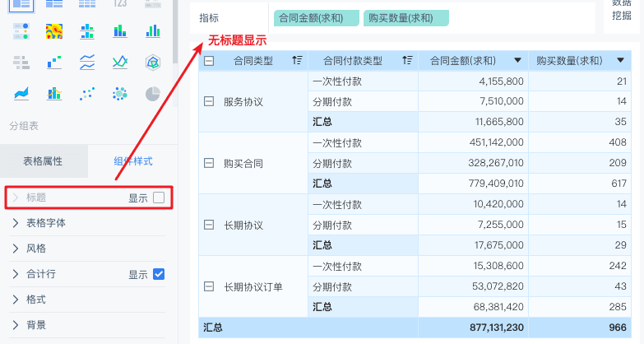Choose the partitioned line chart icon

(87, 63)
